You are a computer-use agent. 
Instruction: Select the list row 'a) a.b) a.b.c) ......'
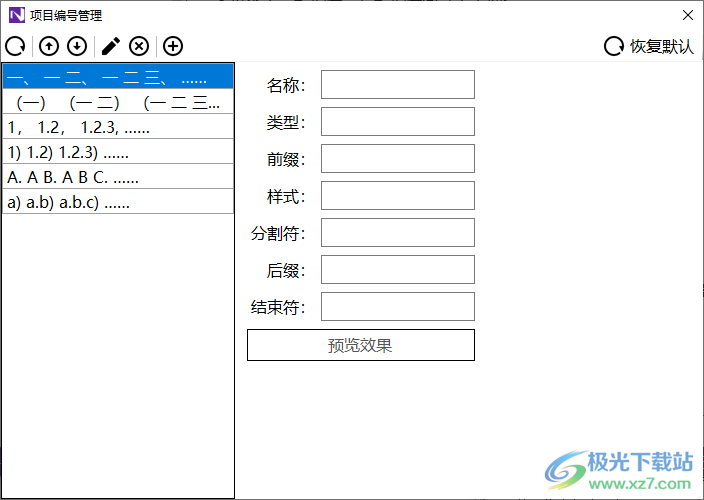(x=118, y=202)
